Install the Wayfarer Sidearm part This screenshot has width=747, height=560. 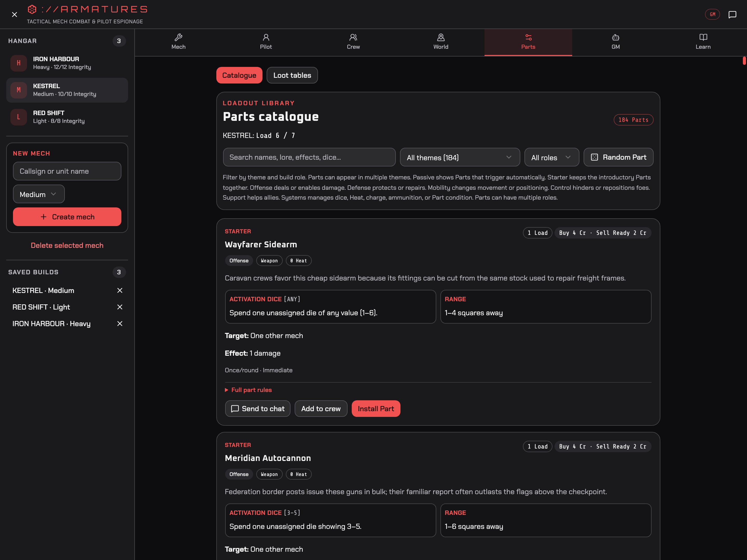pyautogui.click(x=376, y=408)
